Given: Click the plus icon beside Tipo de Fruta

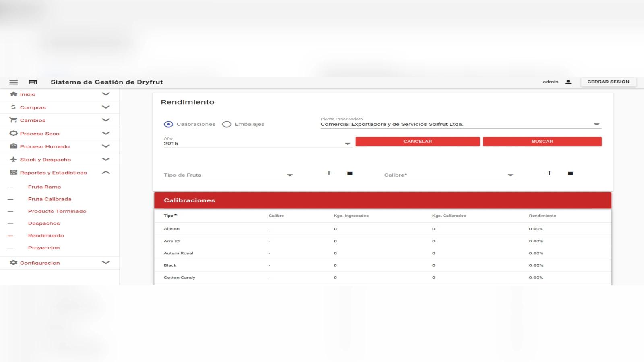Looking at the screenshot, I should click(x=329, y=173).
